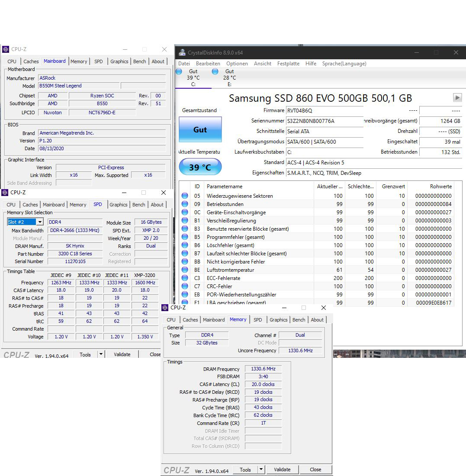Click the Parametername column header

tap(259, 187)
